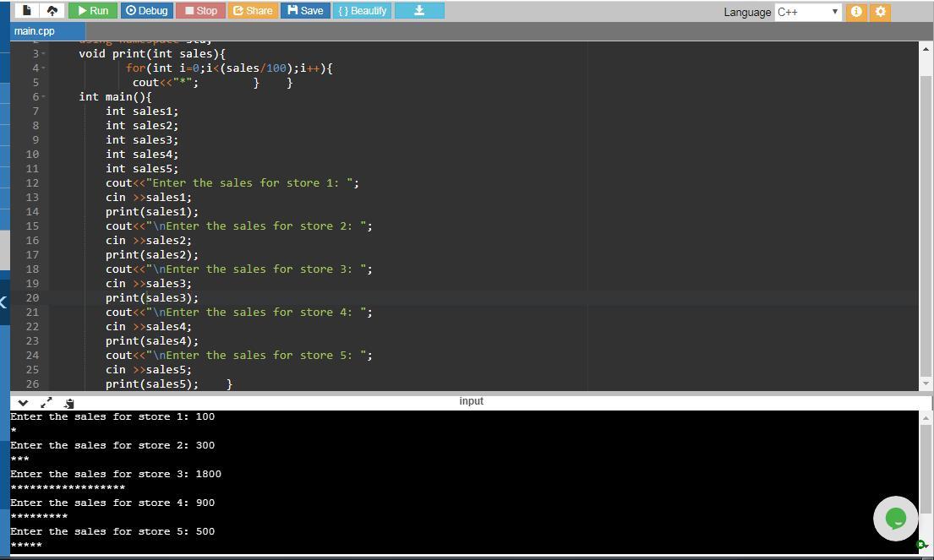This screenshot has height=560, width=934.
Task: Click the expand console fullscreen icon
Action: click(x=46, y=403)
